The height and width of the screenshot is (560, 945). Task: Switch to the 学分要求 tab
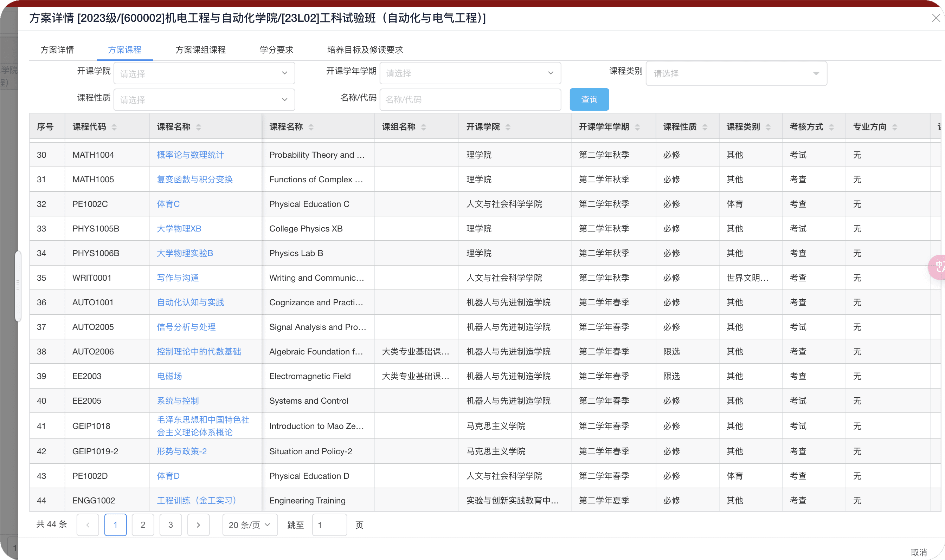click(x=276, y=50)
